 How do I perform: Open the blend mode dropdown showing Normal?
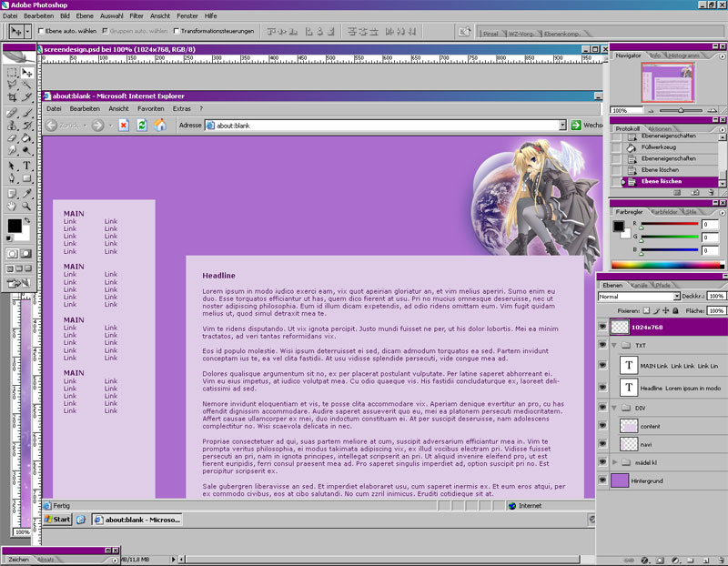[x=640, y=297]
